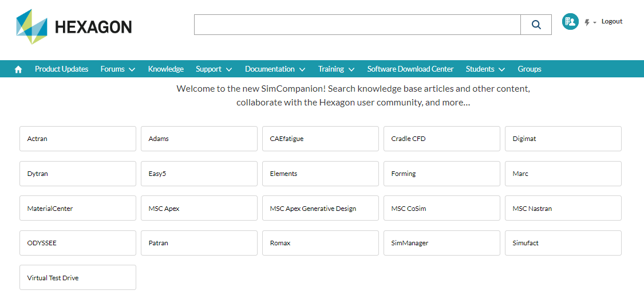
Task: Open the Elements product tile
Action: [321, 174]
